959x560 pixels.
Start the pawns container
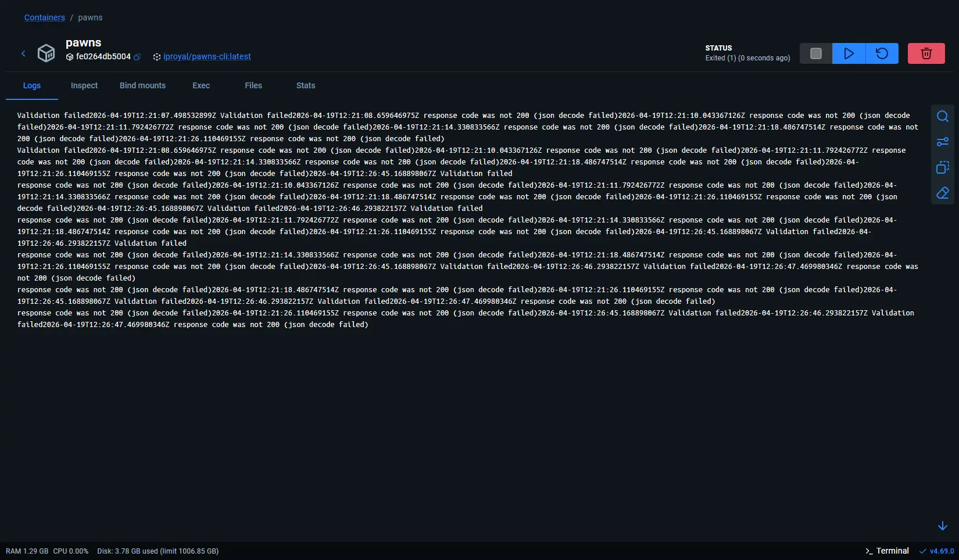pyautogui.click(x=849, y=53)
